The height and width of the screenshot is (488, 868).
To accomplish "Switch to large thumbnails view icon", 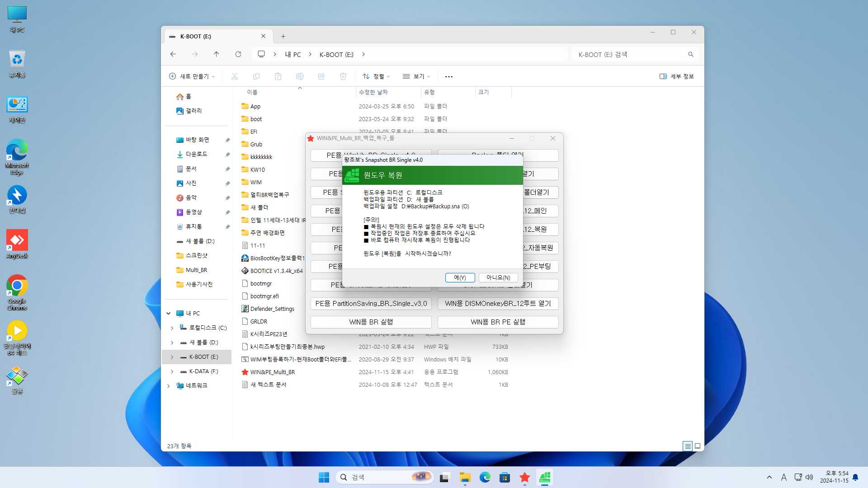I will 698,446.
